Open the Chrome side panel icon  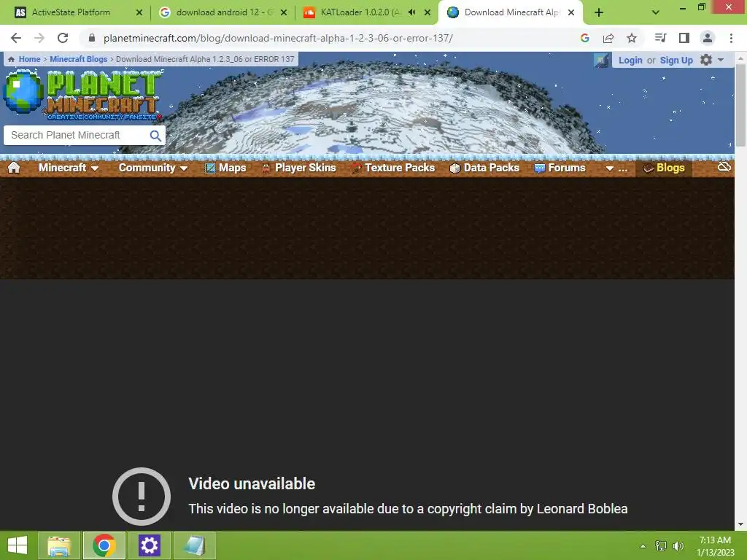(684, 38)
